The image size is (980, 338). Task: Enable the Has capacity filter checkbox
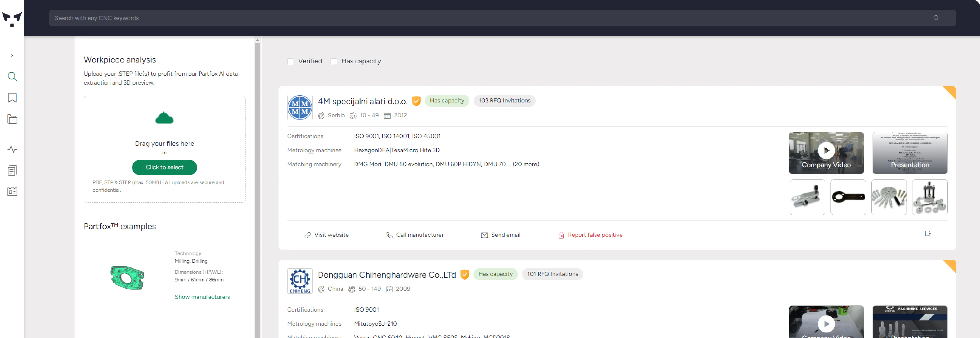click(334, 61)
